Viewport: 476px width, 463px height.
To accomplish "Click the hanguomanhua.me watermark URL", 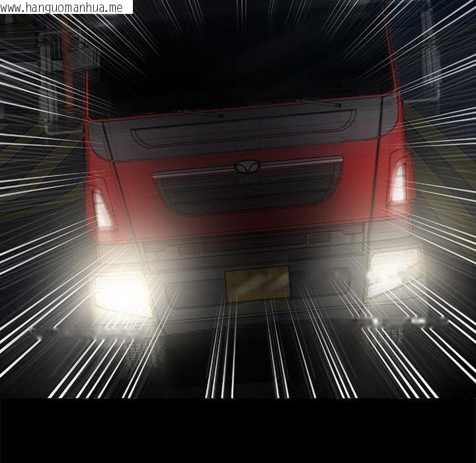I will pyautogui.click(x=66, y=7).
